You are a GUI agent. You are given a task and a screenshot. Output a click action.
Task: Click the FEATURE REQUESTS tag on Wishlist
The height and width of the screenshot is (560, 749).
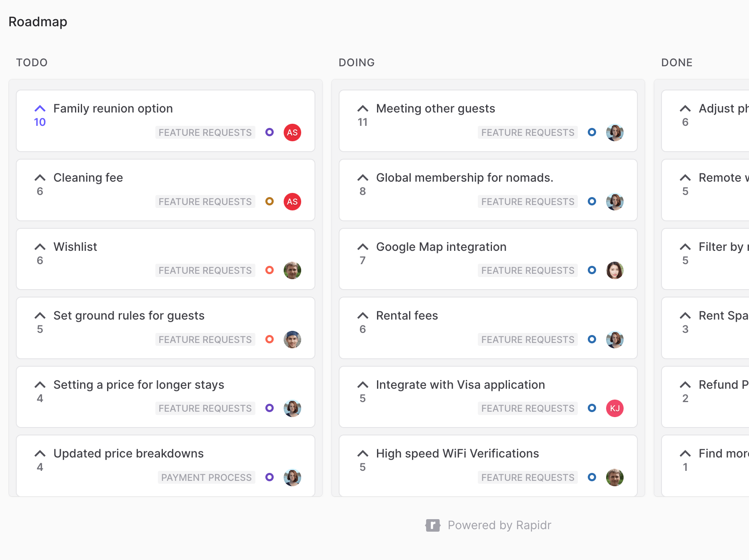tap(205, 270)
